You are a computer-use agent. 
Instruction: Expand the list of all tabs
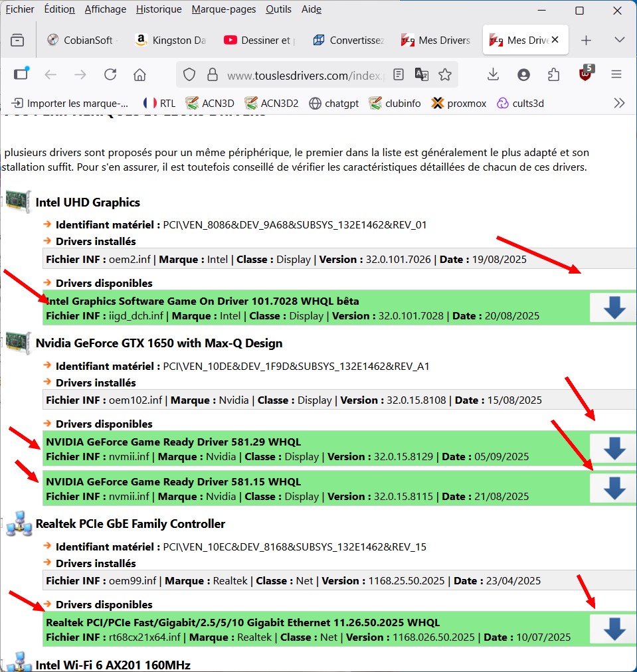point(619,40)
